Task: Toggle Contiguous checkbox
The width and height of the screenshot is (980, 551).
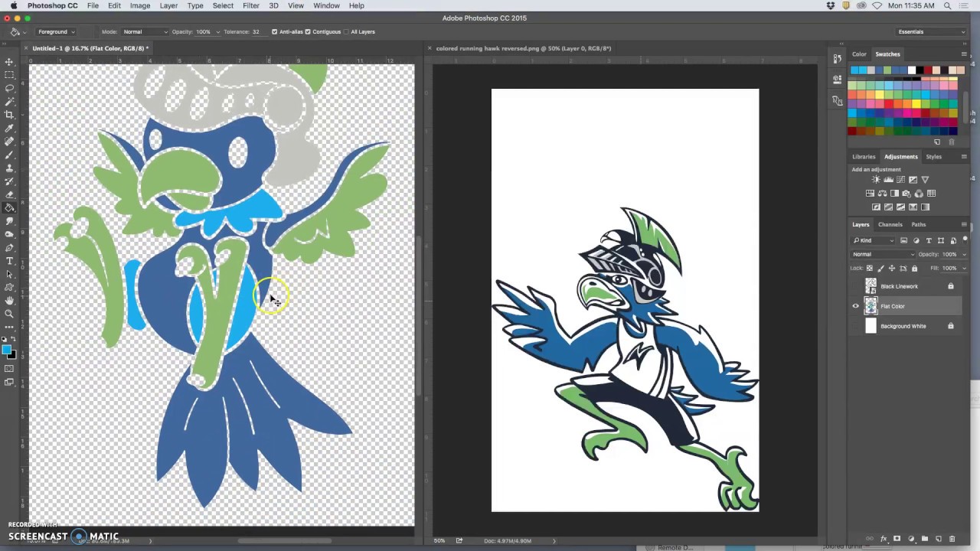Action: coord(308,32)
